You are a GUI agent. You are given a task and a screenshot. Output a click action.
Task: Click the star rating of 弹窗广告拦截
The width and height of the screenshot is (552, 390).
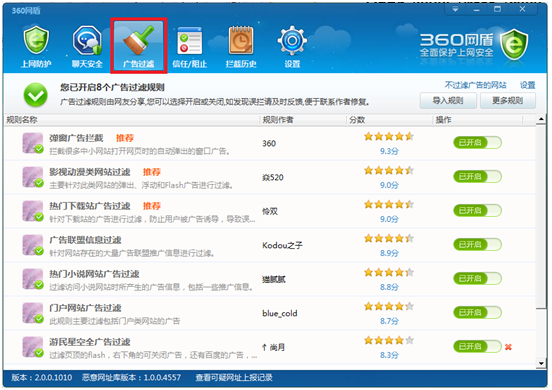click(x=389, y=136)
